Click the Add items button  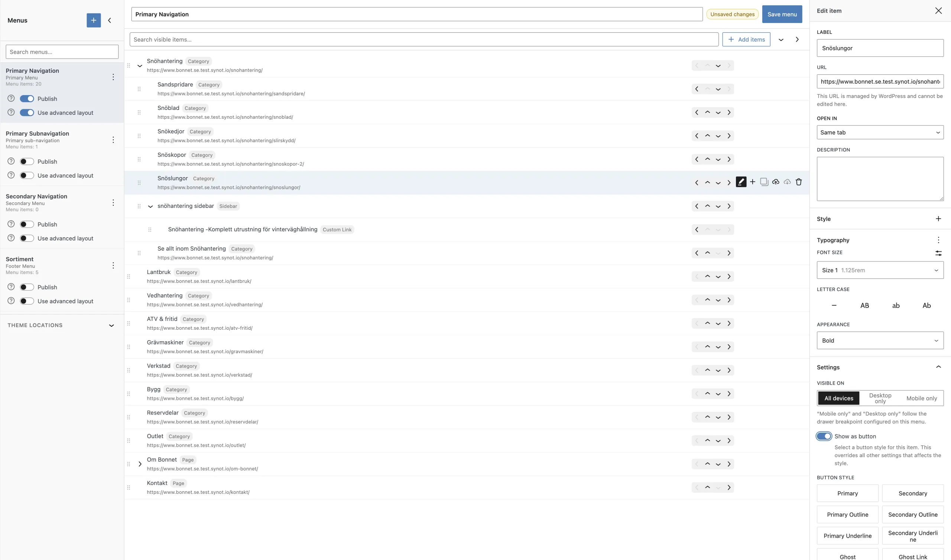[746, 40]
